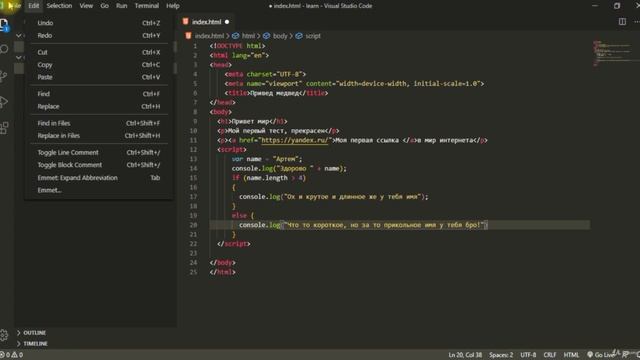Click the errors and warnings status indicator
The height and width of the screenshot is (360, 640).
point(11,355)
